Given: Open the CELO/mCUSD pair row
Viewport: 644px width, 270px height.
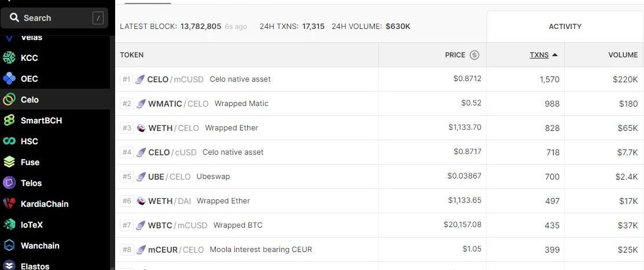Looking at the screenshot, I should [380, 79].
